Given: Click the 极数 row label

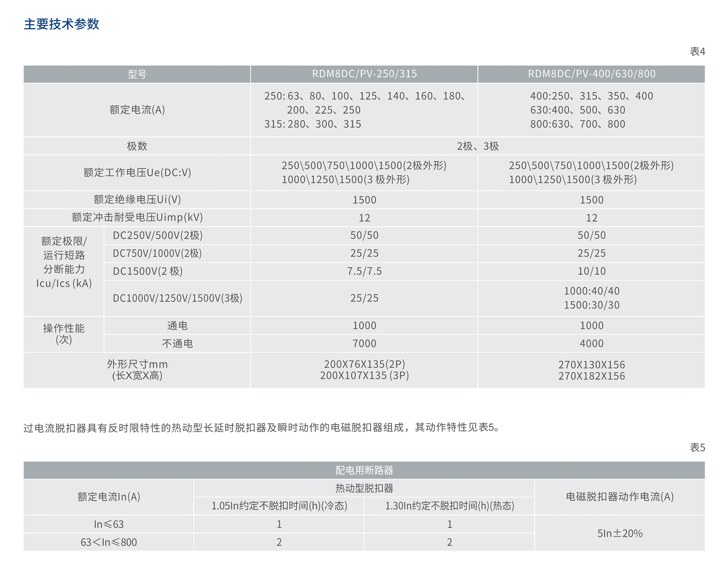Looking at the screenshot, I should (137, 146).
